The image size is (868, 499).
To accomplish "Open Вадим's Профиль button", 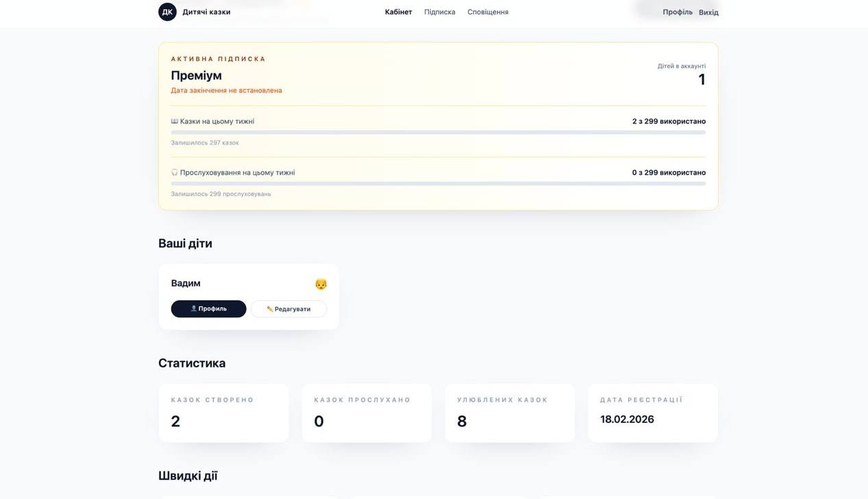I will click(208, 307).
